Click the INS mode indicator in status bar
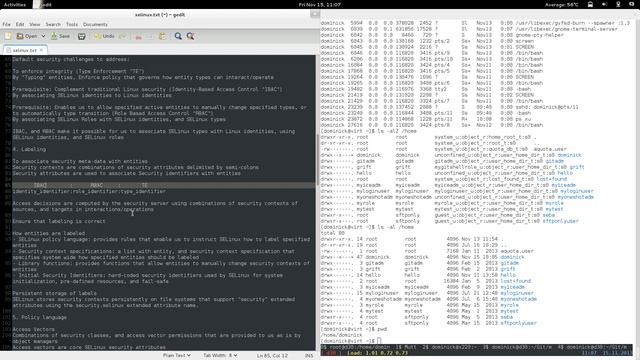Viewport: 640px width, 360px height. 309,356
